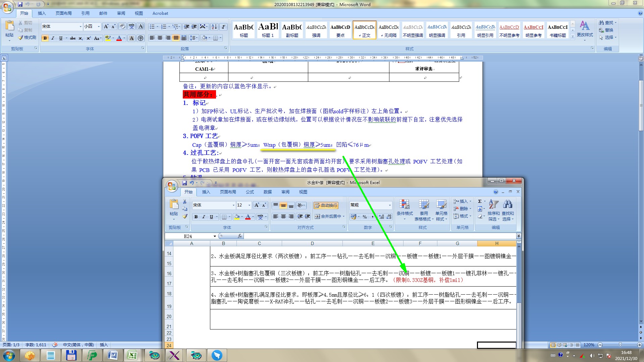Open Excel Name Box dropdown arrow

point(215,236)
